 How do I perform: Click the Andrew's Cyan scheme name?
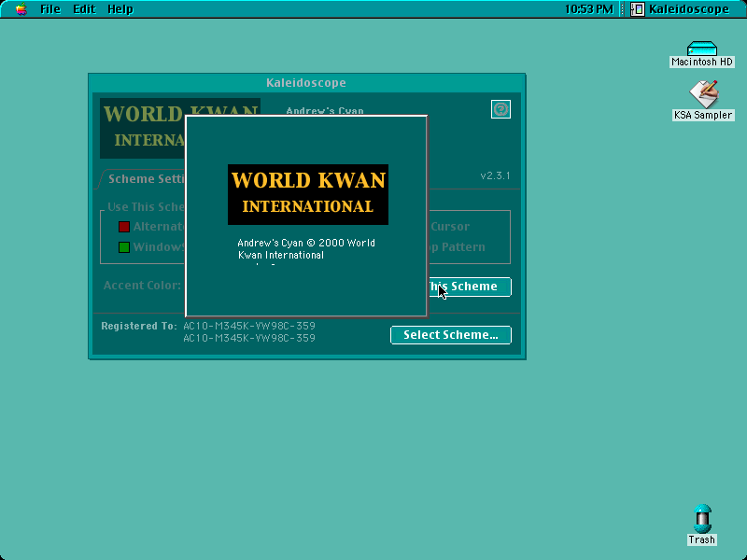tap(325, 111)
